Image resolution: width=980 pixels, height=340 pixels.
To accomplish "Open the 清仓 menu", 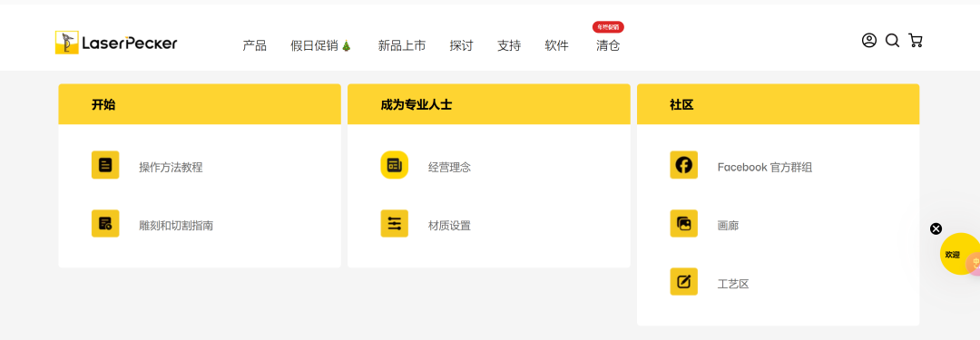I will coord(608,45).
